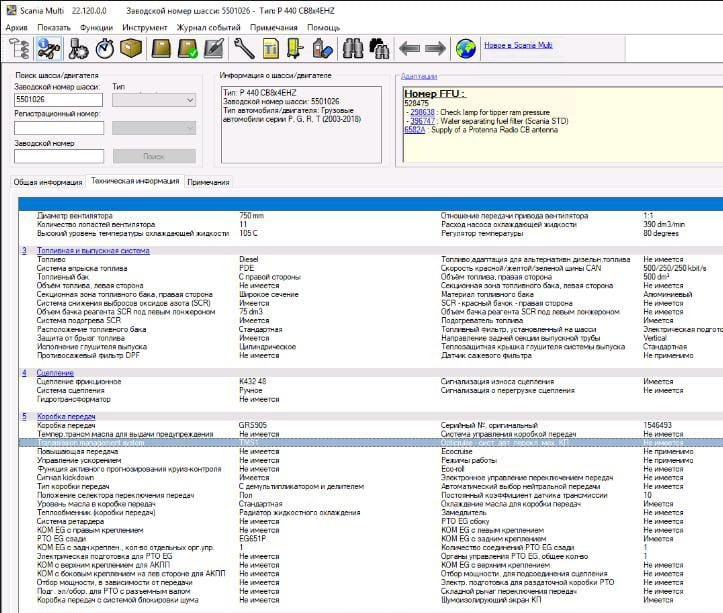Click the wrench tool icon
This screenshot has width=723, height=613.
(x=243, y=47)
